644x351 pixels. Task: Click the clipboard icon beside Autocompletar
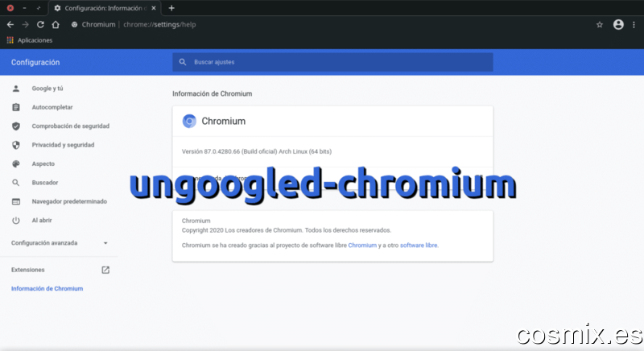point(16,107)
